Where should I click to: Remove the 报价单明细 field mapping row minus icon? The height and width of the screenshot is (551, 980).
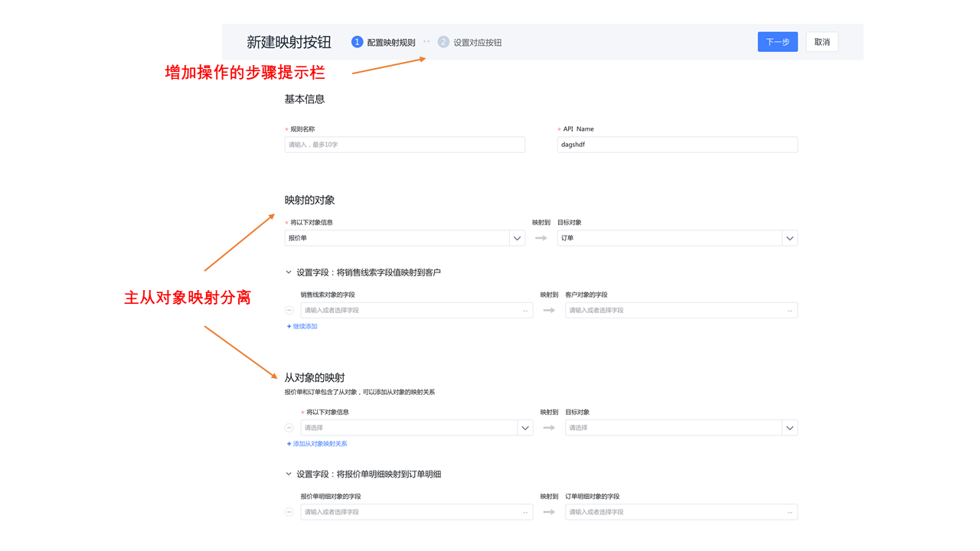pyautogui.click(x=289, y=512)
